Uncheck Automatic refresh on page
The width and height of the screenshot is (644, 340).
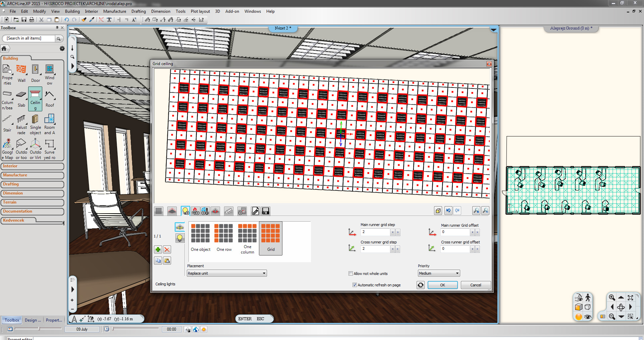355,285
